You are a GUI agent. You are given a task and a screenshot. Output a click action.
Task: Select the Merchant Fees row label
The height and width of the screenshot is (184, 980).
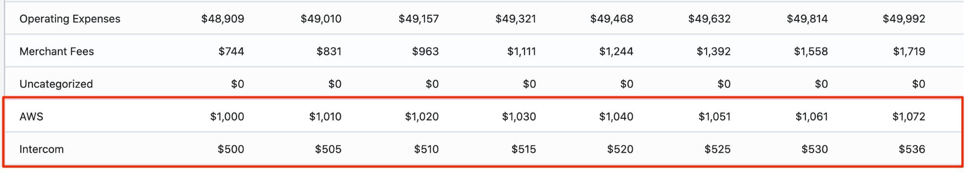tap(57, 51)
